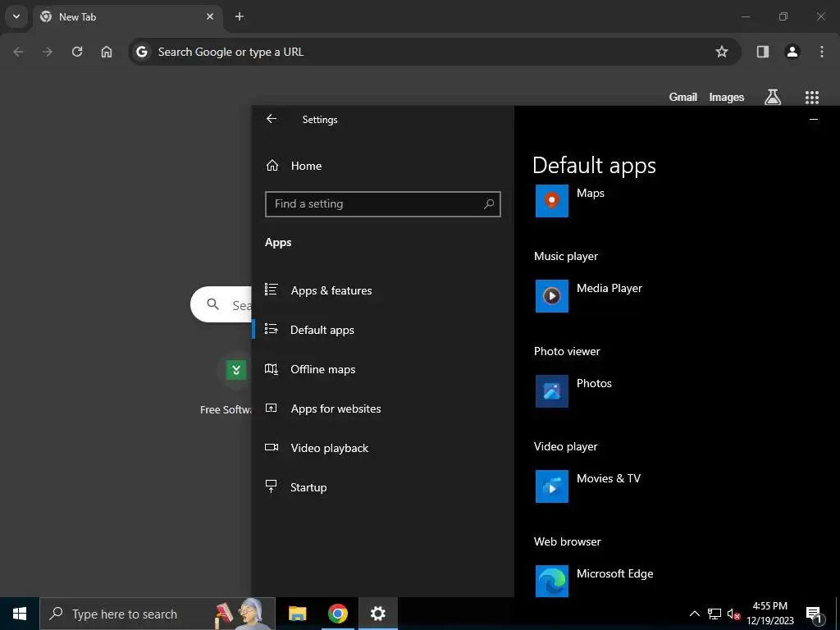Select Default apps in the sidebar
Image resolution: width=840 pixels, height=630 pixels.
382,330
